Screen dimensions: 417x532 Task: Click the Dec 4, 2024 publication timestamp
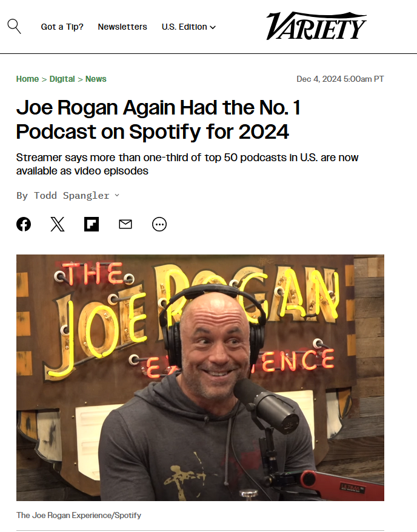click(x=340, y=79)
